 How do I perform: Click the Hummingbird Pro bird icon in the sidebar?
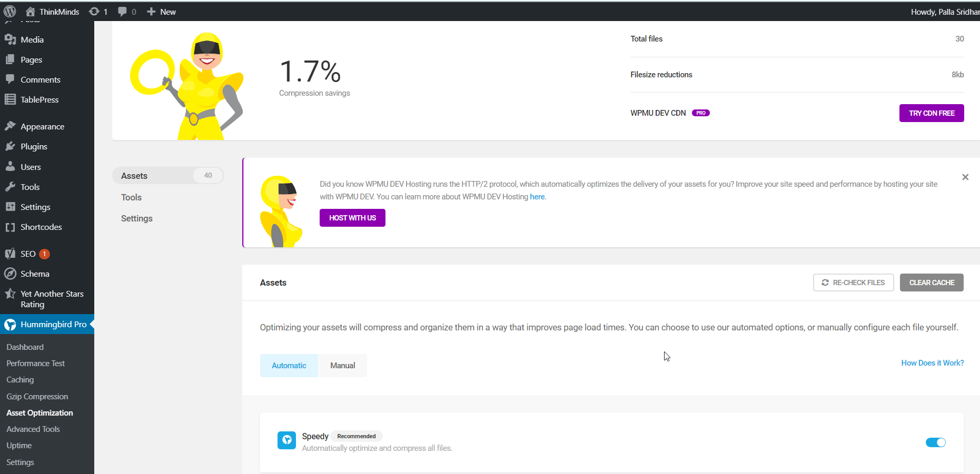10,325
